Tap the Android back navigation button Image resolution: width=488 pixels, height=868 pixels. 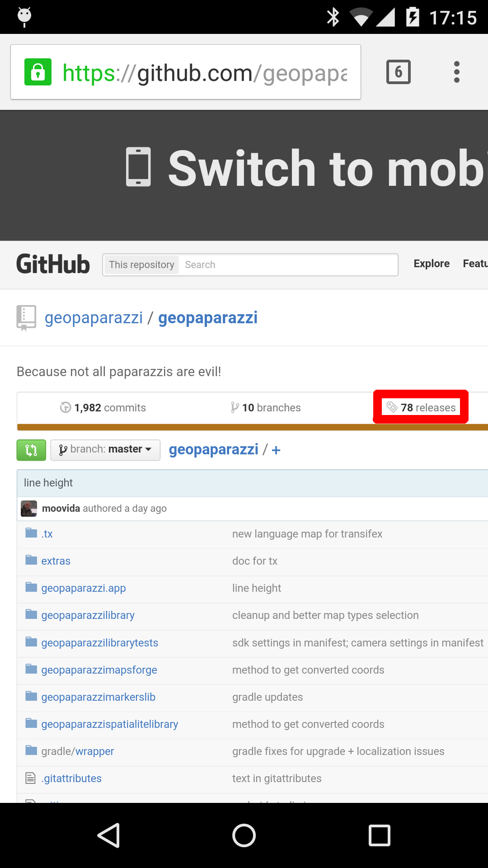(x=108, y=835)
